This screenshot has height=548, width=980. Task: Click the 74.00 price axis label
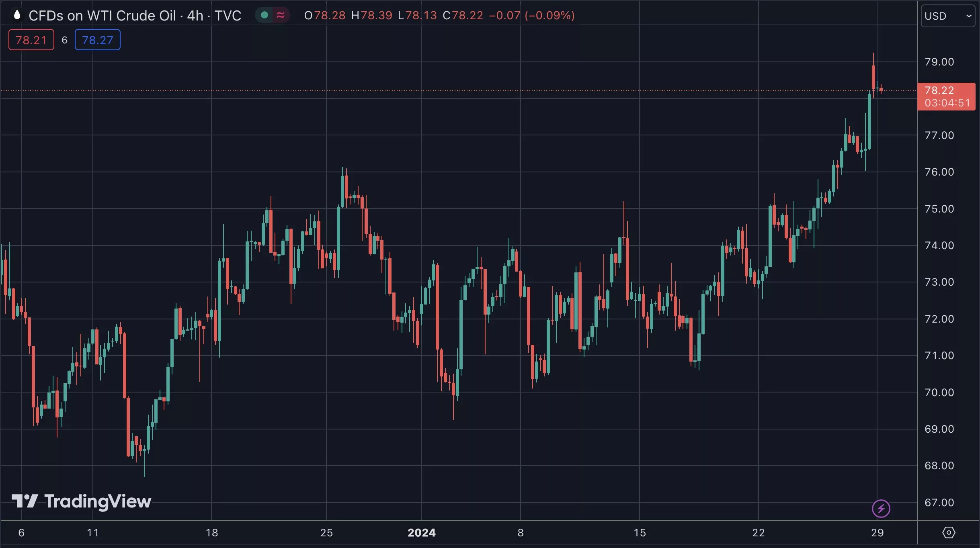pos(939,245)
